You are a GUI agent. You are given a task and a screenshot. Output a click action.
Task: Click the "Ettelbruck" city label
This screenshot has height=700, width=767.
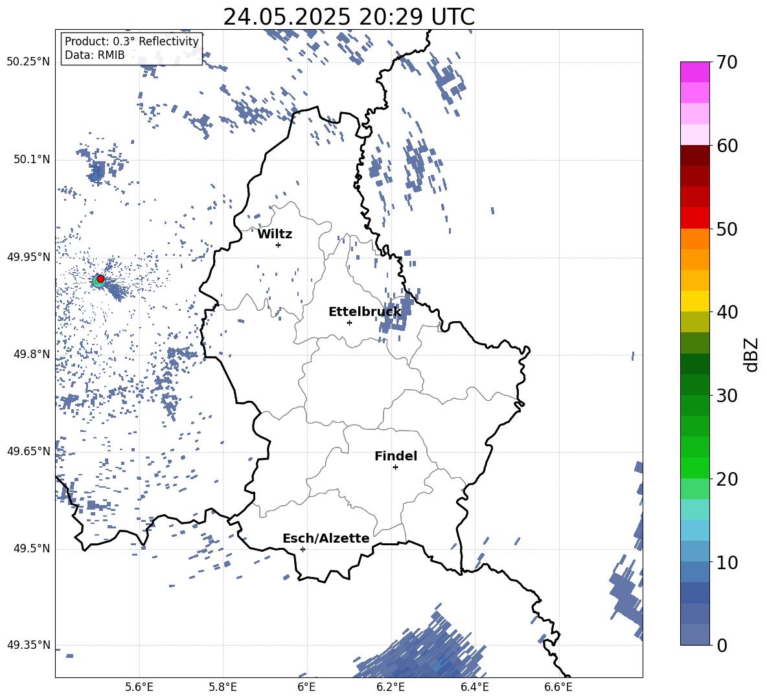point(365,312)
